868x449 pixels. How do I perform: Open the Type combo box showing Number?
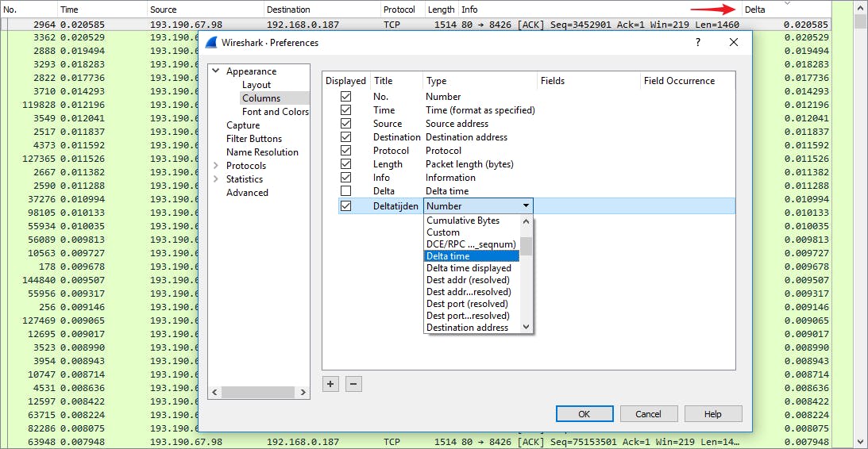[478, 205]
